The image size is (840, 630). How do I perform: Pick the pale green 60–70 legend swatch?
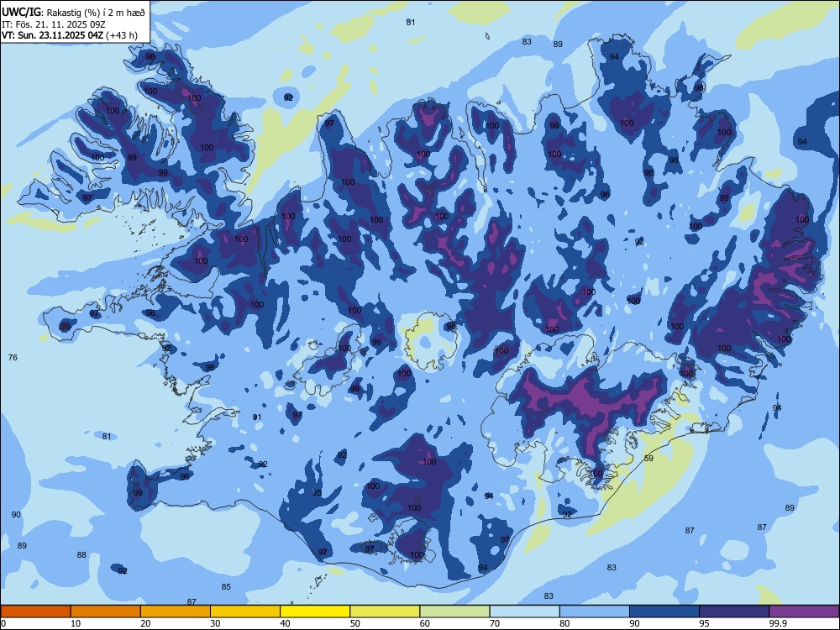(454, 612)
